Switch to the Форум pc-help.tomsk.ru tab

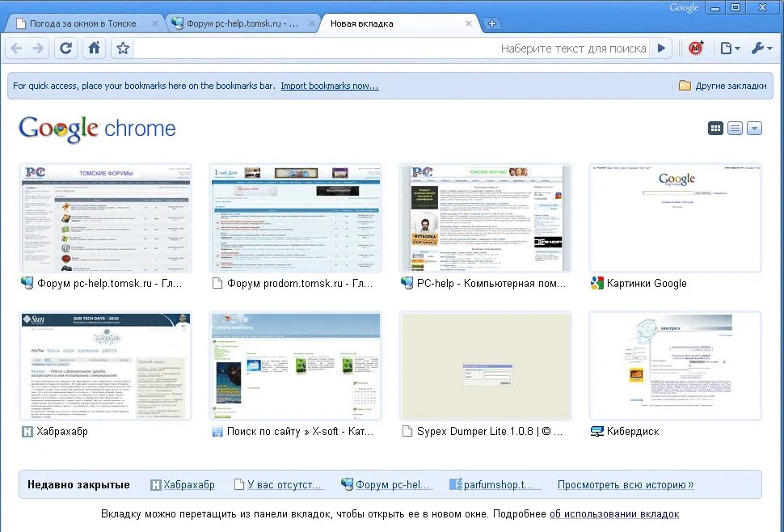click(x=242, y=23)
